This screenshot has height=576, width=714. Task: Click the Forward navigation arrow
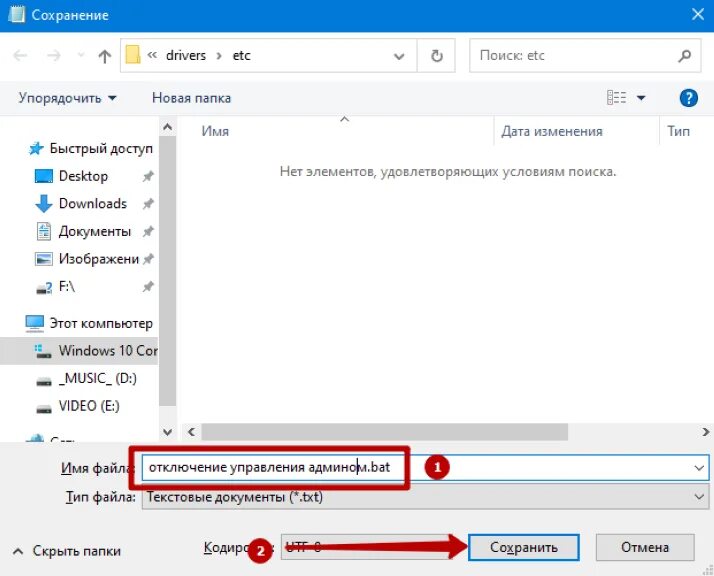[x=54, y=56]
